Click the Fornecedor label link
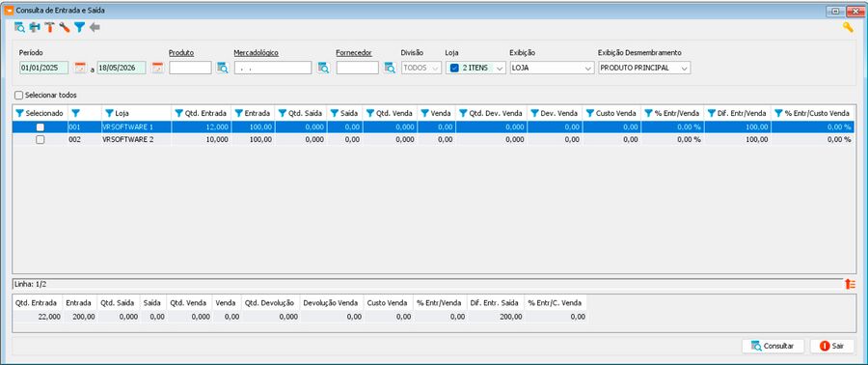Viewport: 868px width, 365px height. click(x=354, y=52)
